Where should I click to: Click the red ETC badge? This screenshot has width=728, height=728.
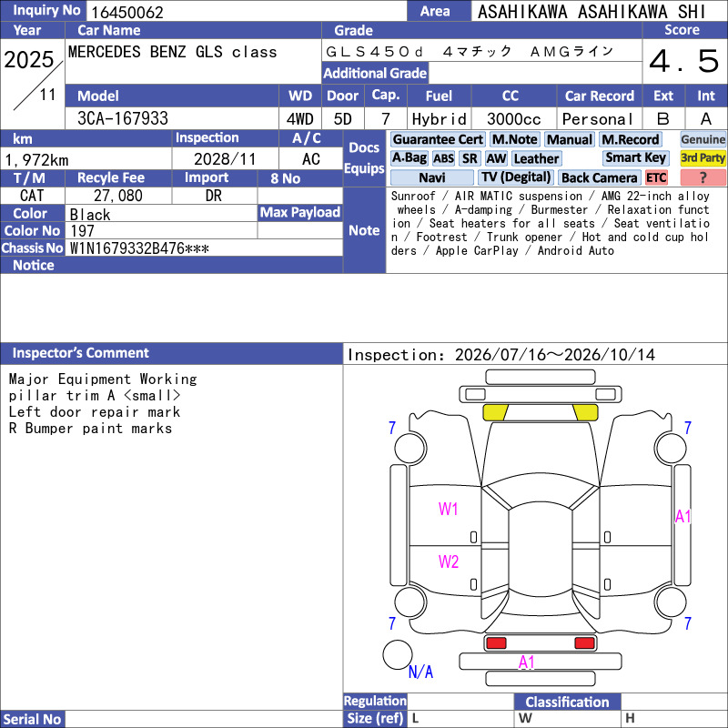coord(656,177)
